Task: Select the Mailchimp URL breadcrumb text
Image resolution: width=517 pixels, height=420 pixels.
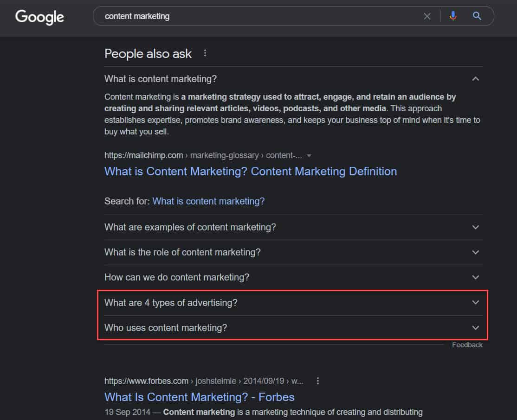Action: [200, 155]
